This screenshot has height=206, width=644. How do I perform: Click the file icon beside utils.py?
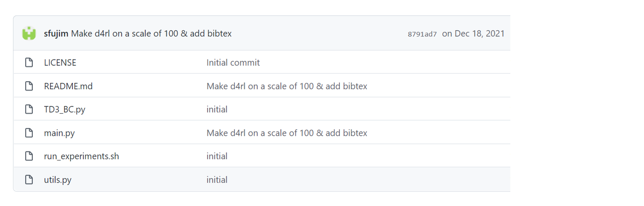(x=29, y=180)
